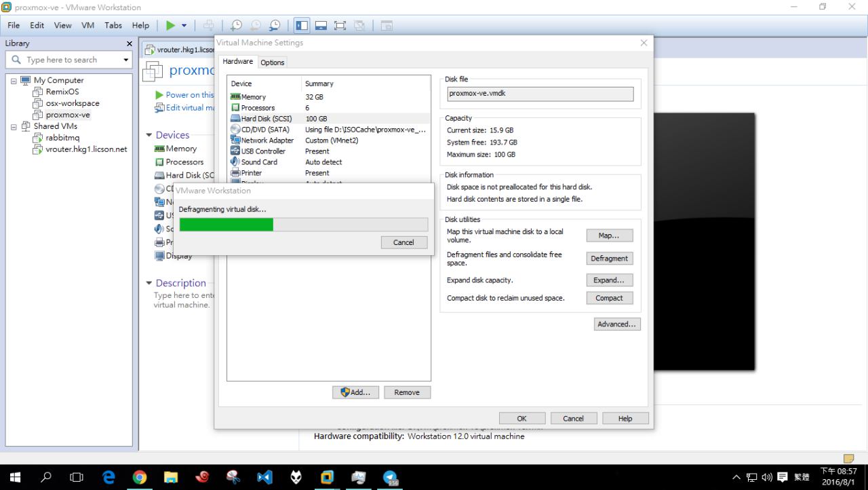Open the VM menu
Viewport: 868px width, 490px height.
[87, 25]
